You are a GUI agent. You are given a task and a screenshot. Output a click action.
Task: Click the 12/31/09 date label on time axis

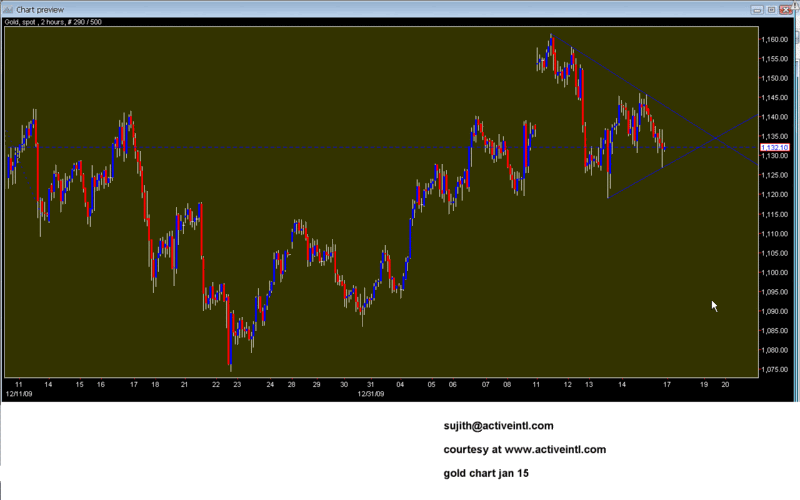370,393
